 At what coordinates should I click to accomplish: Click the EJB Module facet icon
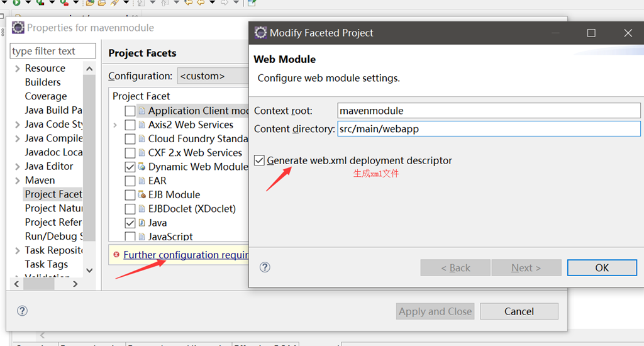[x=142, y=194]
